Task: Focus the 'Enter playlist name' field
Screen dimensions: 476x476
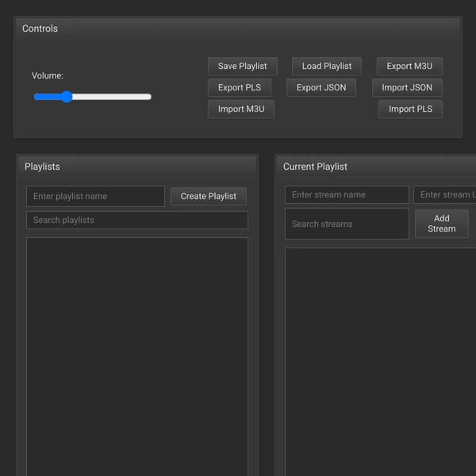Action: [95, 196]
